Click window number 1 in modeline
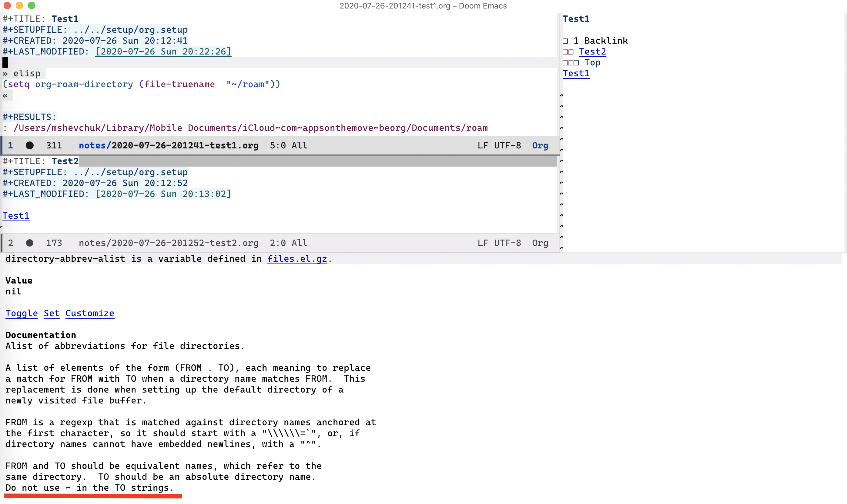This screenshot has height=504, width=847. click(x=11, y=146)
